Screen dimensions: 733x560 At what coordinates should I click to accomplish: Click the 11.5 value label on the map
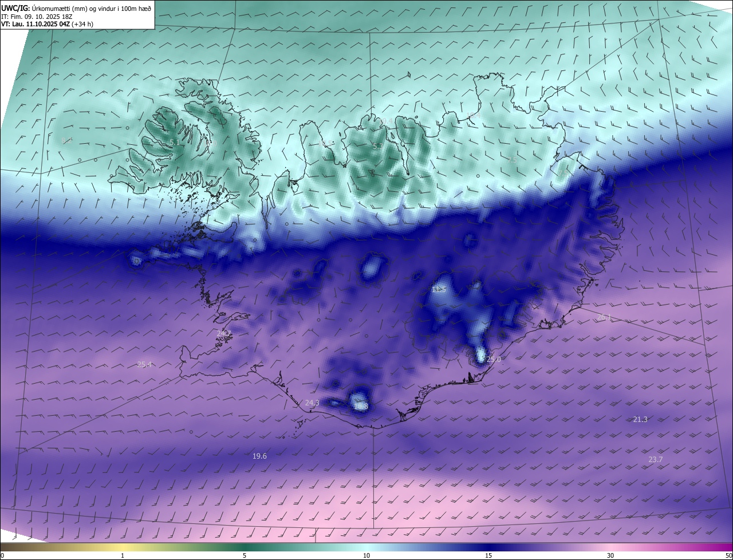[x=439, y=290]
